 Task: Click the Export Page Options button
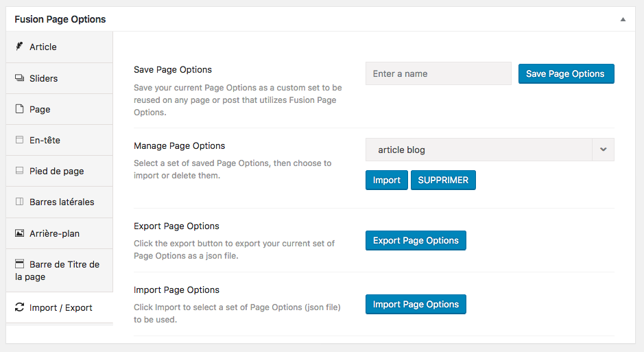tap(416, 240)
